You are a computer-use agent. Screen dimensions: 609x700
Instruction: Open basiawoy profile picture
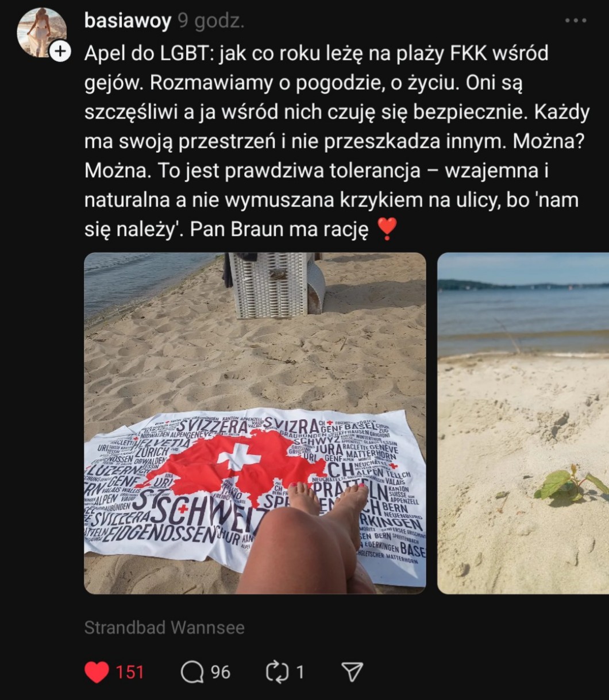click(41, 33)
